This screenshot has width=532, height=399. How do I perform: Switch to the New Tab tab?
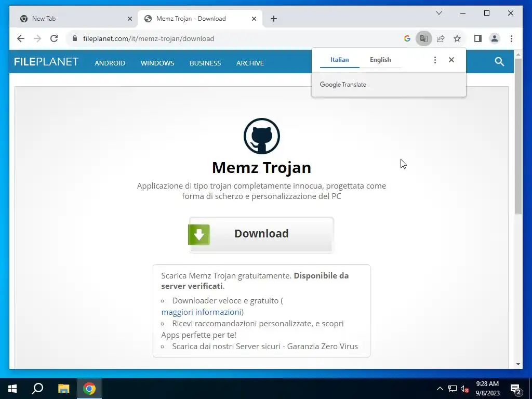74,19
